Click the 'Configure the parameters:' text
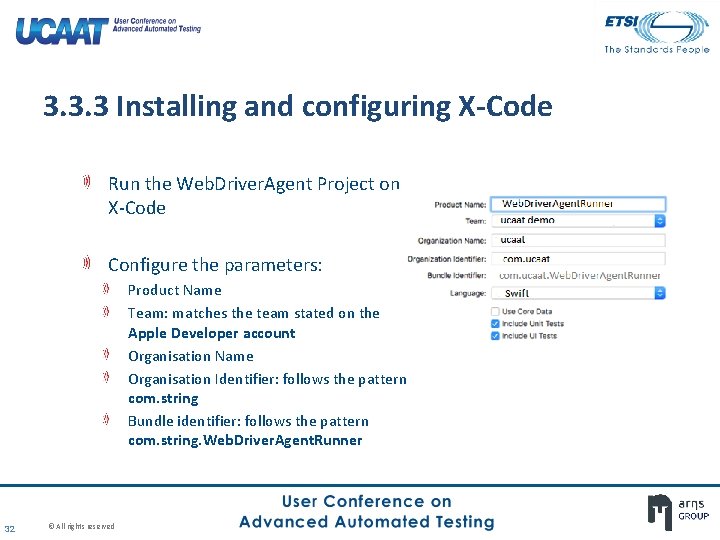 (215, 265)
